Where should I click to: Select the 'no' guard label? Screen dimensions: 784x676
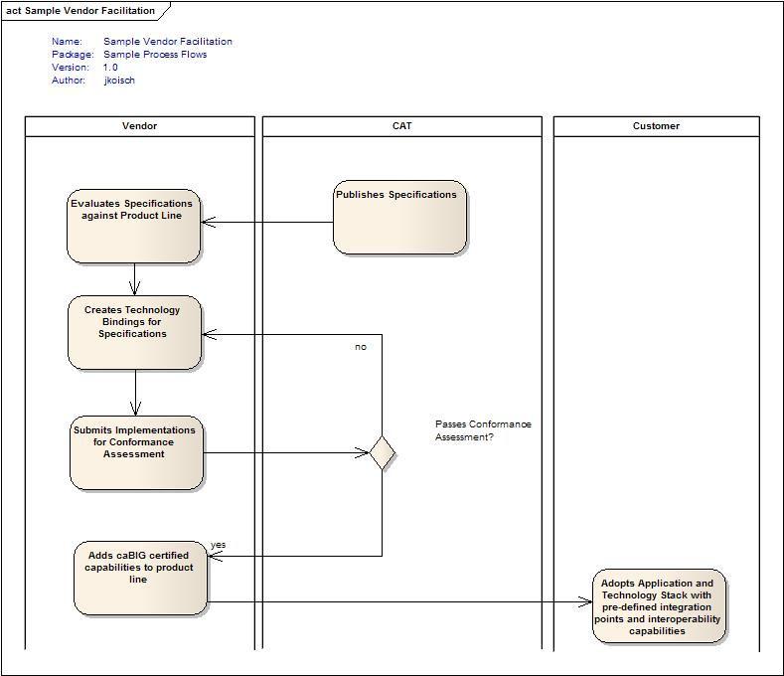(360, 347)
